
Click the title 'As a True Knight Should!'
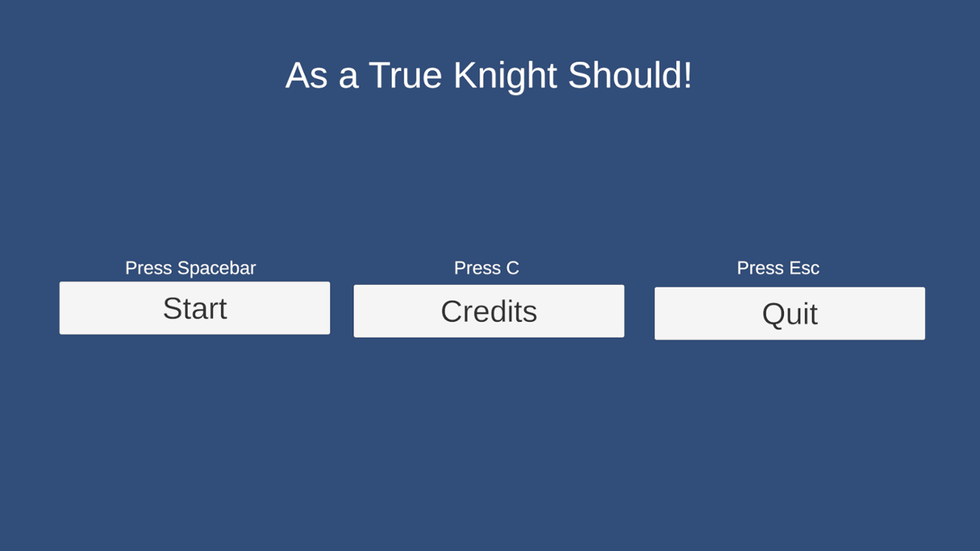click(490, 75)
